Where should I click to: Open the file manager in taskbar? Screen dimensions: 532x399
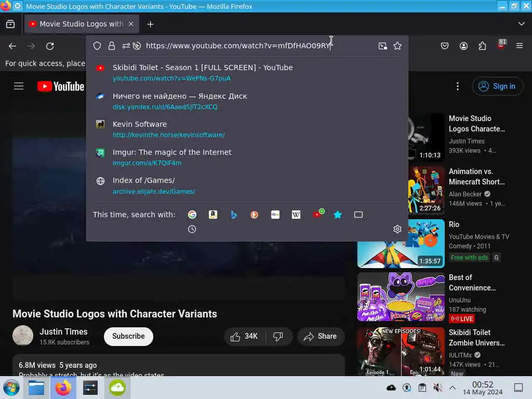(36, 388)
